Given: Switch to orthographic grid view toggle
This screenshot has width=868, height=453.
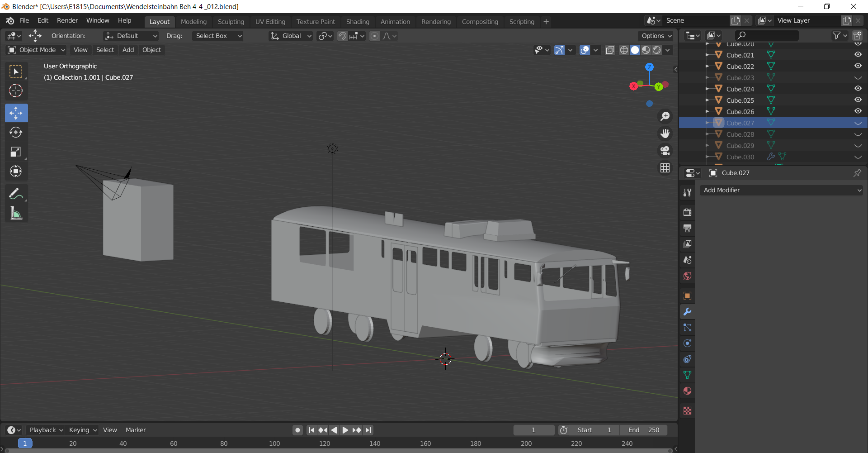Looking at the screenshot, I should [x=665, y=168].
